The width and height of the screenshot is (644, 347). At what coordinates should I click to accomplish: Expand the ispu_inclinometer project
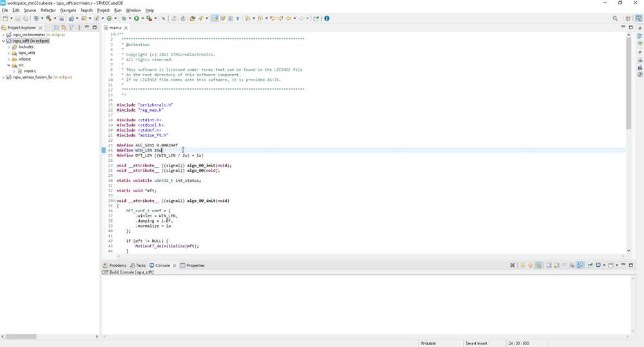pyautogui.click(x=3, y=35)
